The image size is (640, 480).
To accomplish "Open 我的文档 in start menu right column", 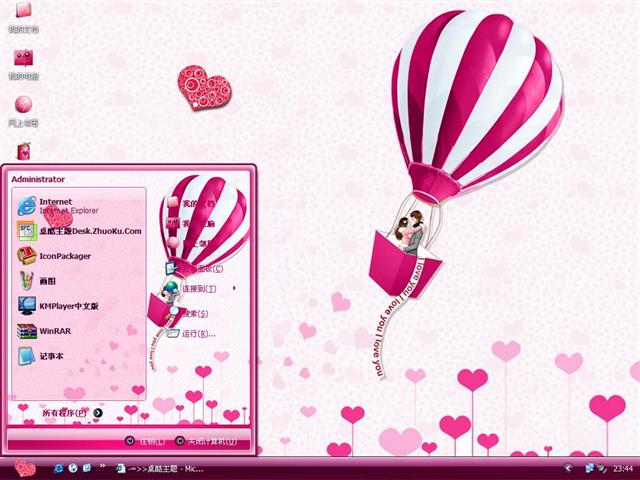I will point(192,203).
